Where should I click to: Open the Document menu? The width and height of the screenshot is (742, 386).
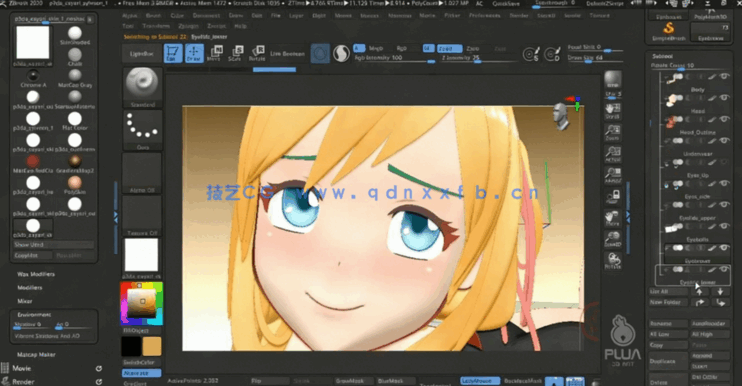coord(206,16)
